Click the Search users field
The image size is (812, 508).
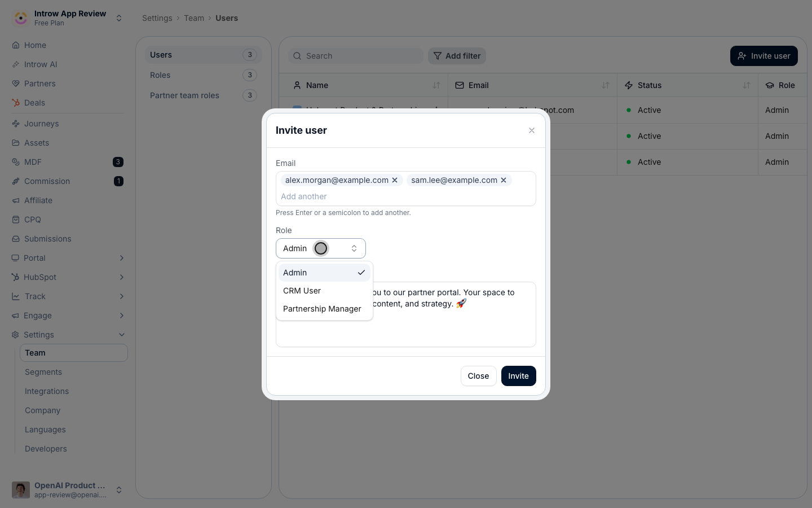(x=356, y=56)
